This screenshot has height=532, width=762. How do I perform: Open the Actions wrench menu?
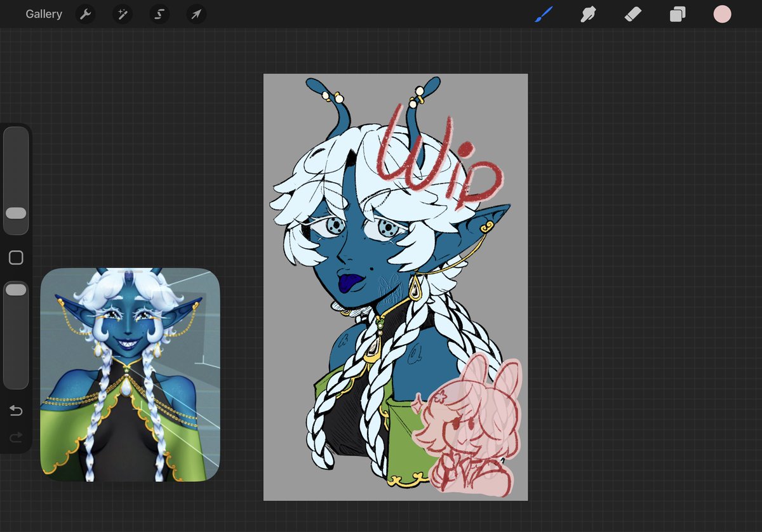[x=85, y=14]
